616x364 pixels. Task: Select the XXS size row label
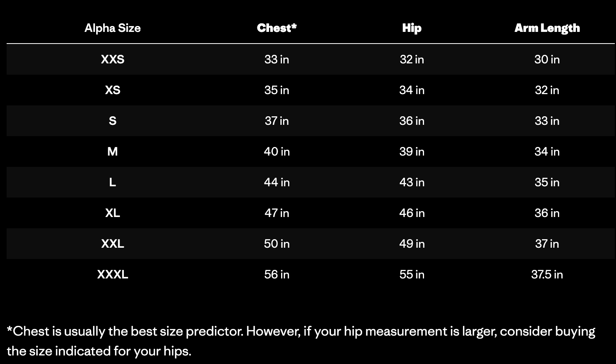pos(113,59)
